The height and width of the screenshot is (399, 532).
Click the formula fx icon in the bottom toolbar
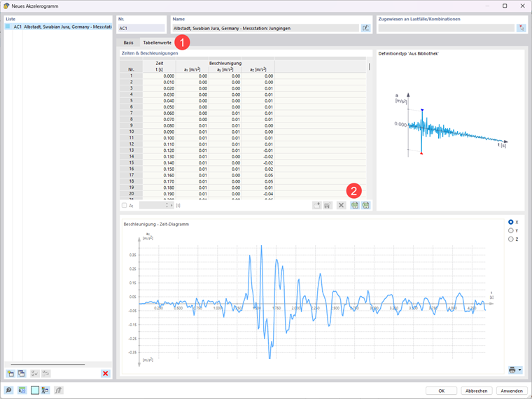click(x=58, y=390)
